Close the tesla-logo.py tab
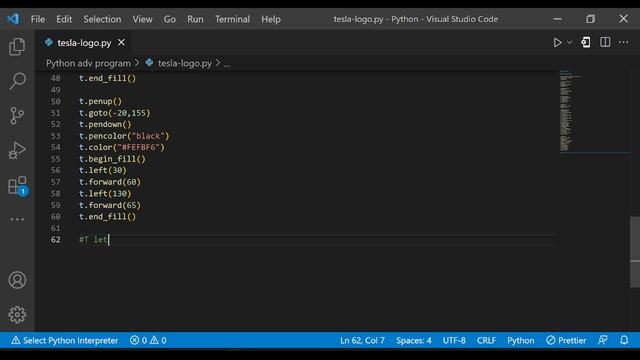640x360 pixels. [121, 42]
